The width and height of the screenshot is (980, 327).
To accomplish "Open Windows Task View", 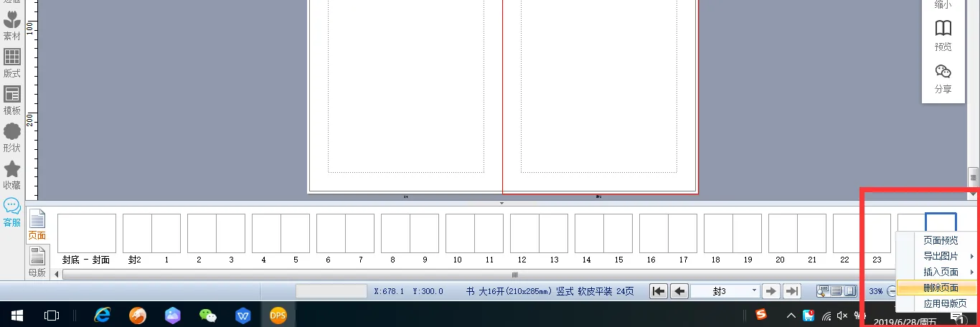I will coord(51,314).
